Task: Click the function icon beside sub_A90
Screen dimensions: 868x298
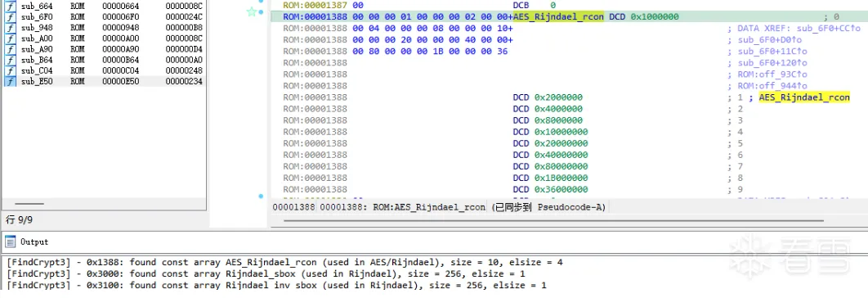Action: pos(10,49)
